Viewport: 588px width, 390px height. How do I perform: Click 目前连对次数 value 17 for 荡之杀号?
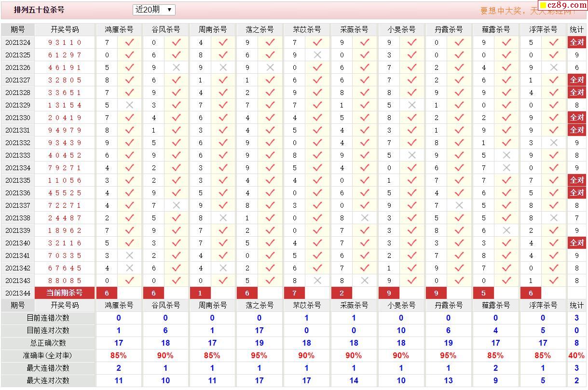click(x=259, y=331)
